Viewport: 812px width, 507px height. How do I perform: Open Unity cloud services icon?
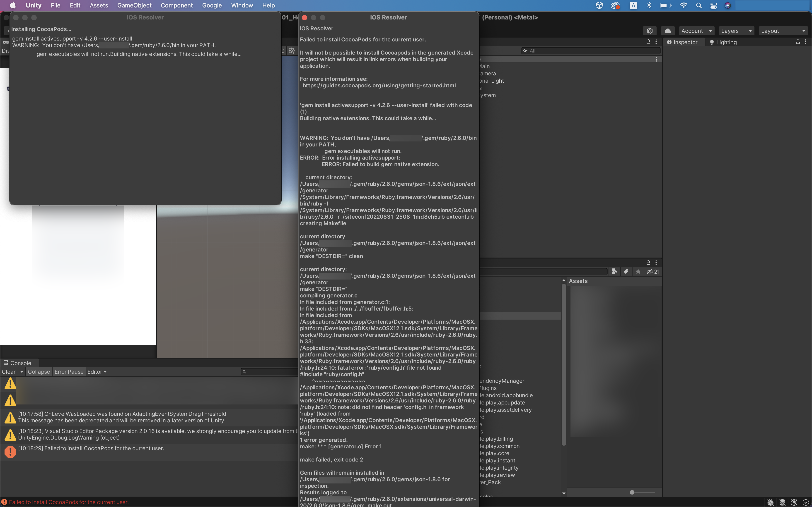click(x=668, y=31)
